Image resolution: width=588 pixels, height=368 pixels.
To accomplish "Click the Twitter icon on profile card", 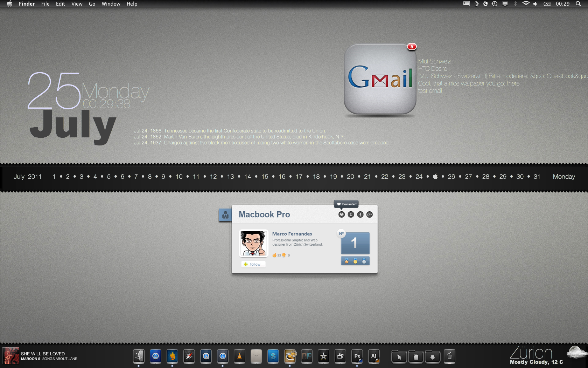I will pos(351,214).
